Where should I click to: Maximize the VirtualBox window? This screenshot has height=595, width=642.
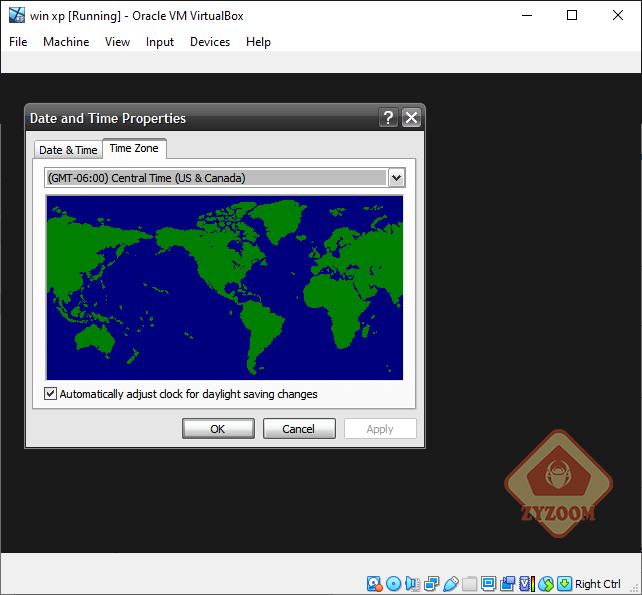pos(572,16)
